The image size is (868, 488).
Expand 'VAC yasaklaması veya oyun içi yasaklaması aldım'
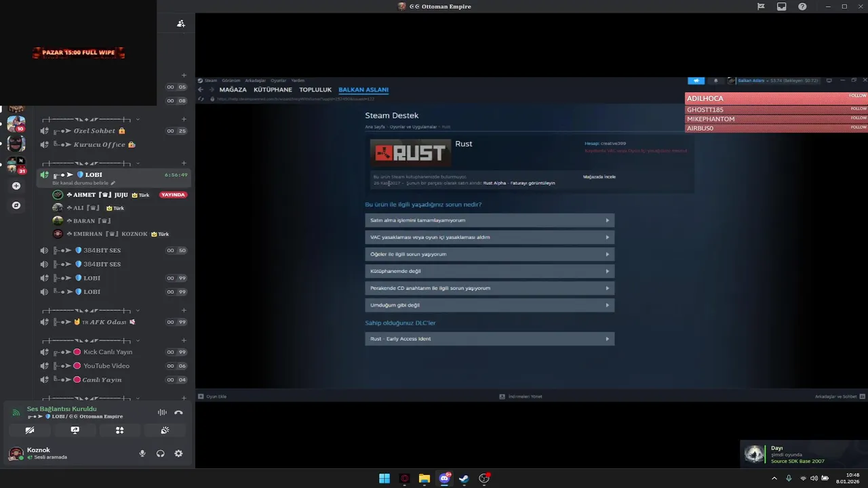tap(490, 237)
